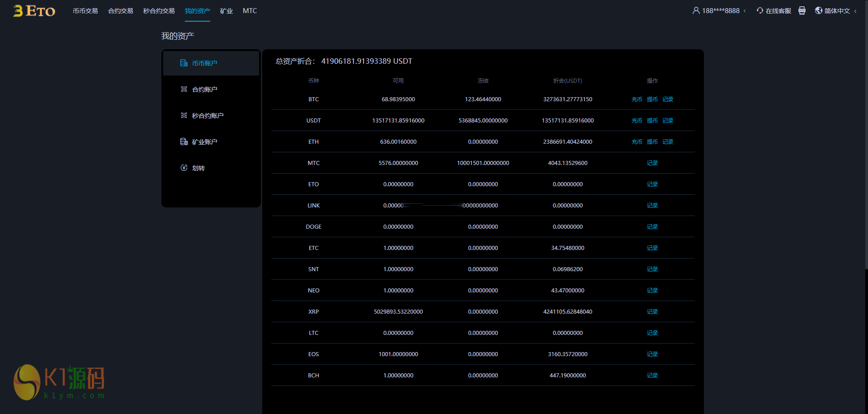This screenshot has height=414, width=868.
Task: Click the online customer service headset icon
Action: [x=760, y=10]
